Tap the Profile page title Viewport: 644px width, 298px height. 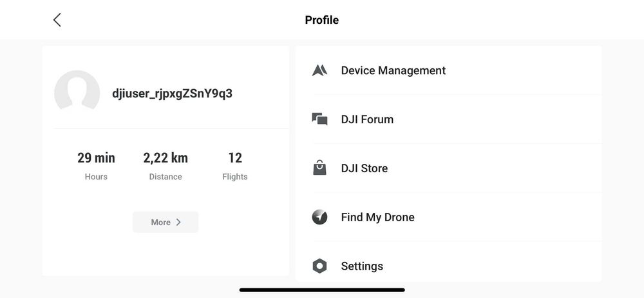(x=322, y=20)
